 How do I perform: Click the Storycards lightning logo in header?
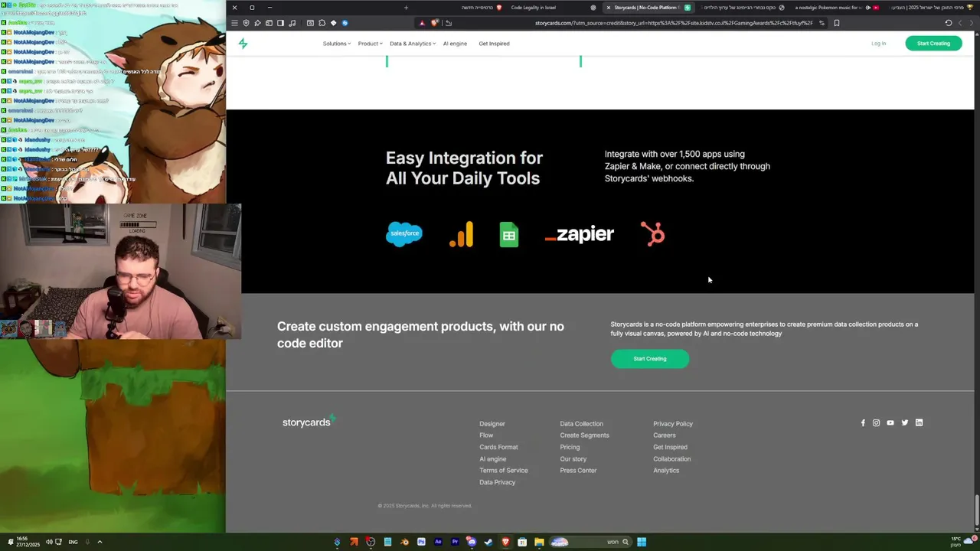click(243, 44)
